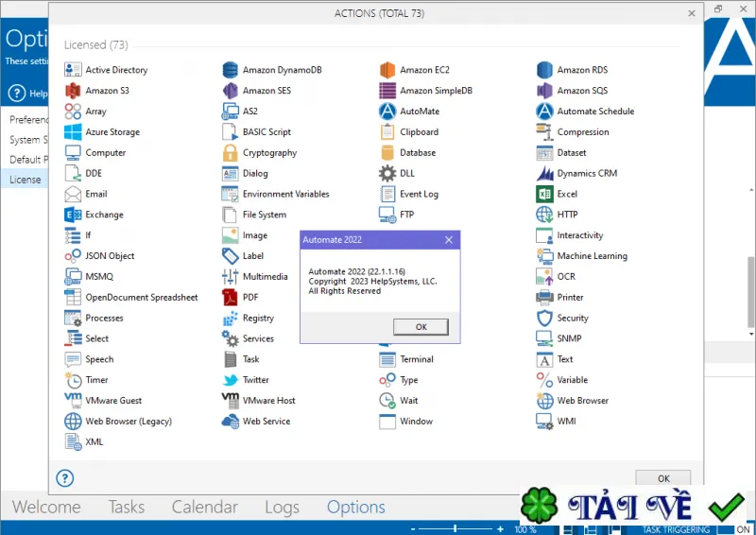Click the vertical scrollbar down arrow
The image size is (756, 535).
[751, 334]
